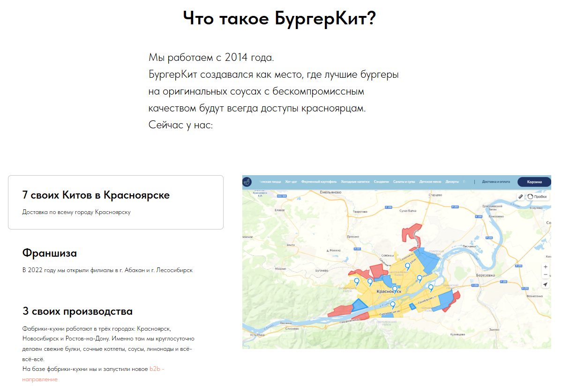
Task: Click the Корзина cart button
Action: (534, 182)
